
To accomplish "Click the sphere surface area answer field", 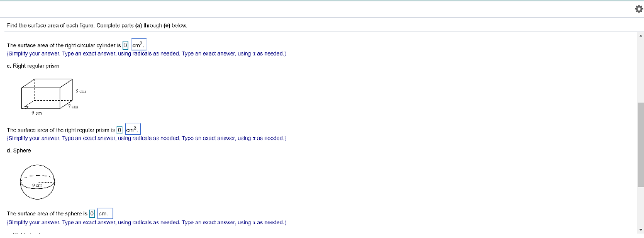I will coord(92,213).
